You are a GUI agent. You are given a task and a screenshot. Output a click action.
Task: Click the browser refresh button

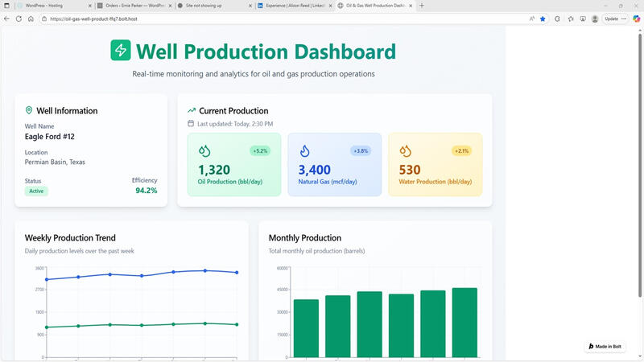pos(30,19)
